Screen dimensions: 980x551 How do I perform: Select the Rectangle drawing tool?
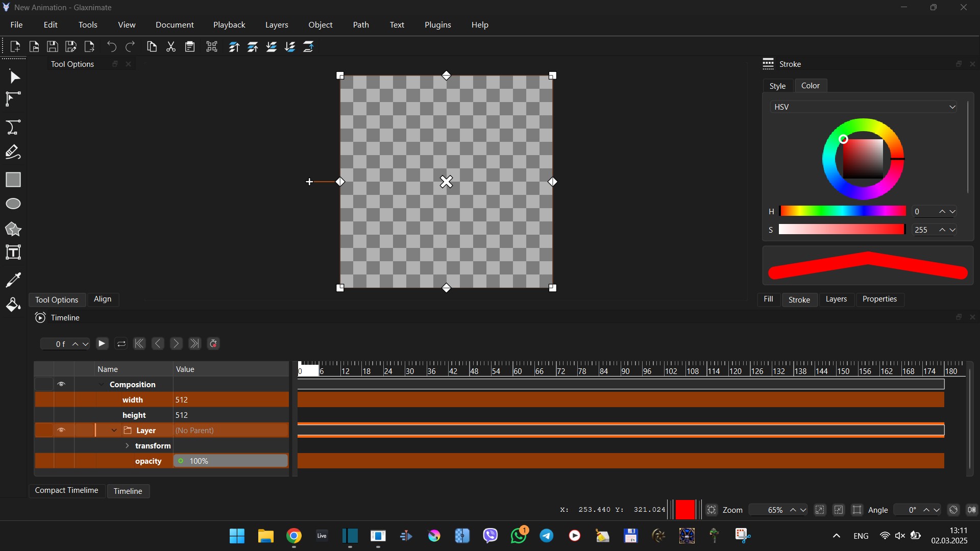[13, 180]
